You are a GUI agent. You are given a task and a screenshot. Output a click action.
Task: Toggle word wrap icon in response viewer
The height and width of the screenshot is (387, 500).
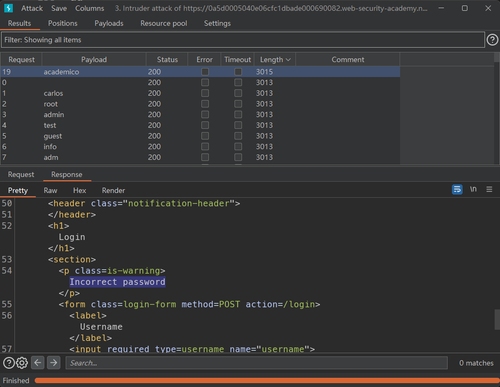[x=457, y=189]
